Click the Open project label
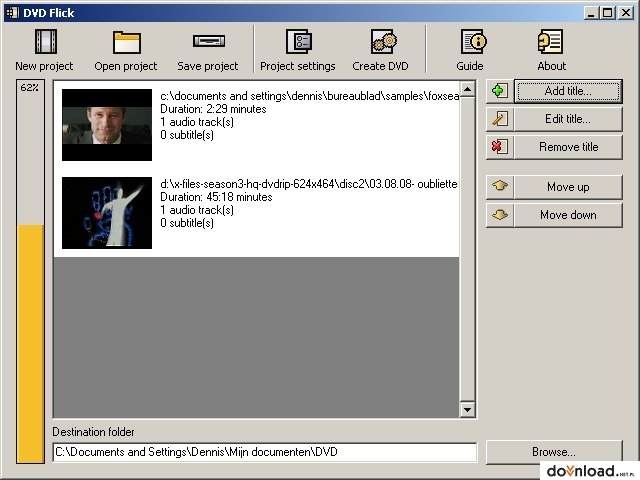The width and height of the screenshot is (640, 480). click(126, 66)
